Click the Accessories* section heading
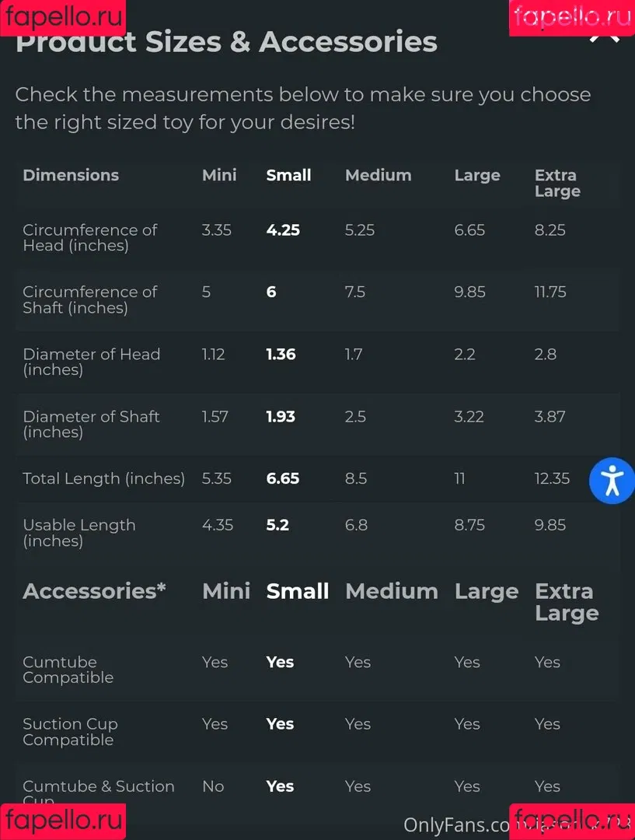 (x=94, y=591)
